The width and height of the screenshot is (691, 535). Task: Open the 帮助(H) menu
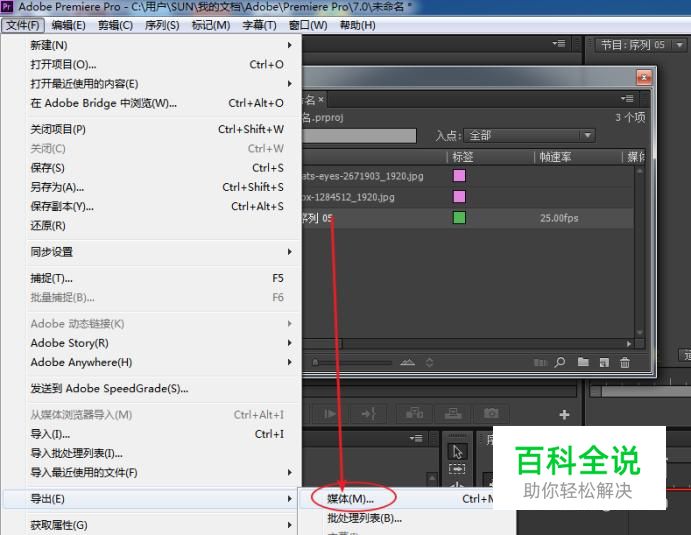click(x=358, y=25)
